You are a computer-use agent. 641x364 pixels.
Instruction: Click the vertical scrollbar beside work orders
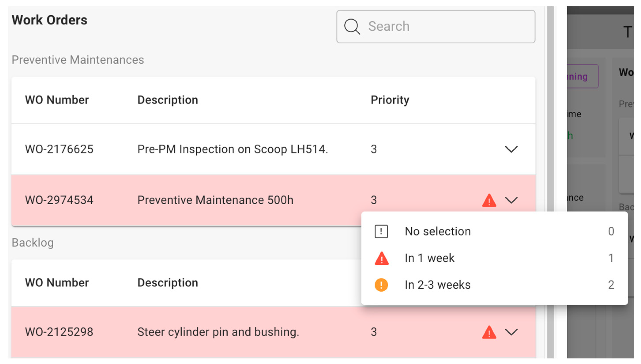point(550,175)
